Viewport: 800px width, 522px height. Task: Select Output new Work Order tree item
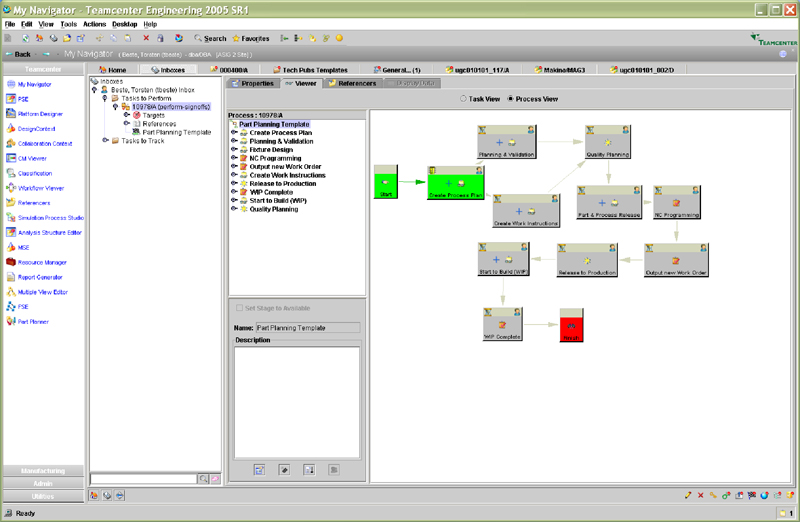click(285, 166)
